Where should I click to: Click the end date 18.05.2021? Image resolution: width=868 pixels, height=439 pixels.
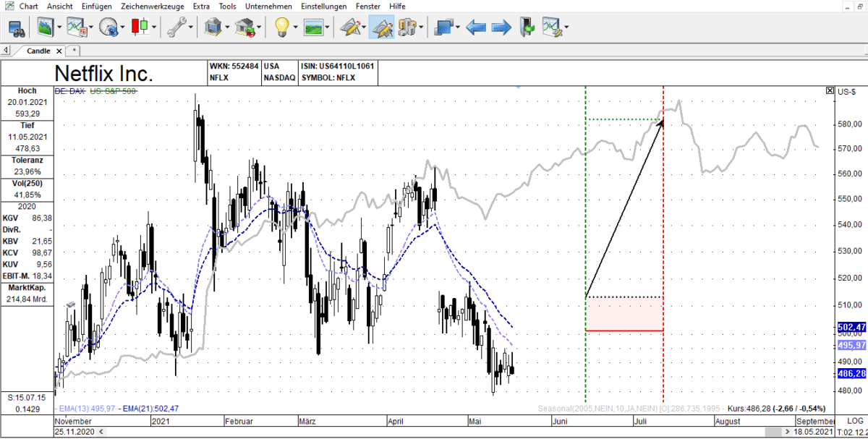pyautogui.click(x=814, y=432)
